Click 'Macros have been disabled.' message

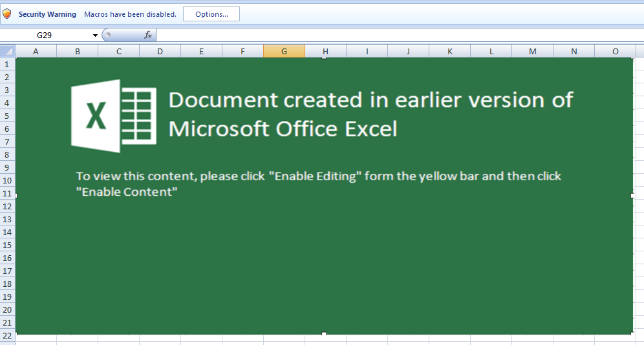130,14
